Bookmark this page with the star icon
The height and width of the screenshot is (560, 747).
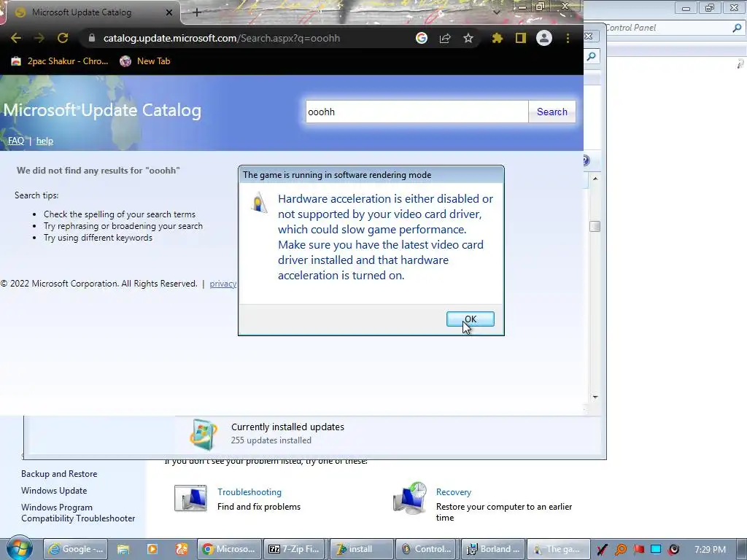[468, 38]
